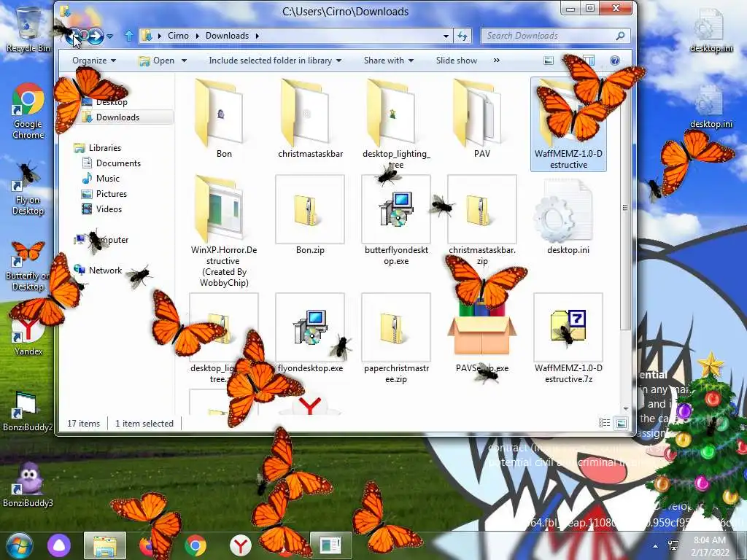
Task: Expand Share with dropdown
Action: coord(389,61)
